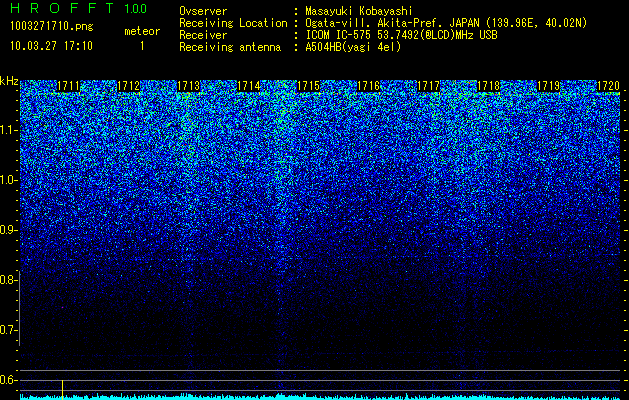The image size is (629, 400).
Task: Click the HROFFT 1.0.0 title text
Action: pos(78,8)
